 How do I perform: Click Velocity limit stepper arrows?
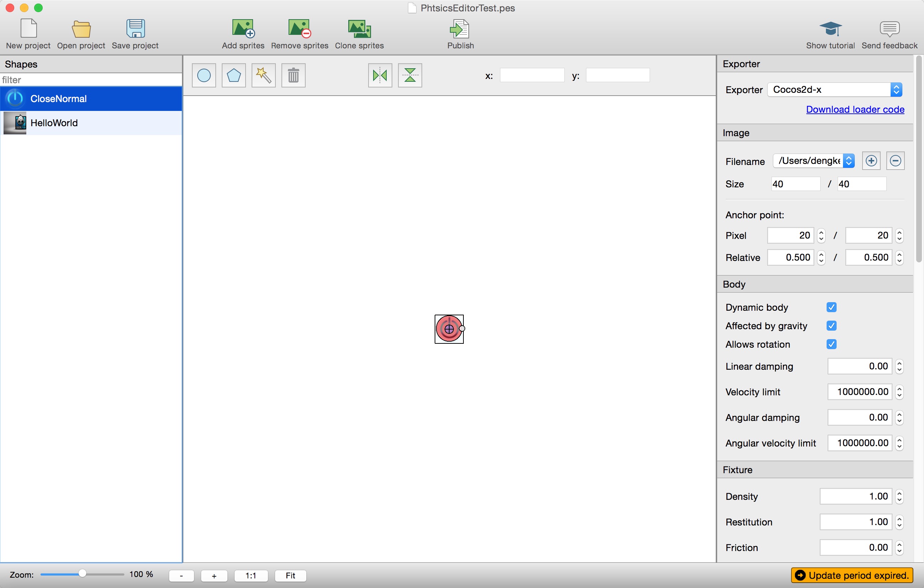899,392
